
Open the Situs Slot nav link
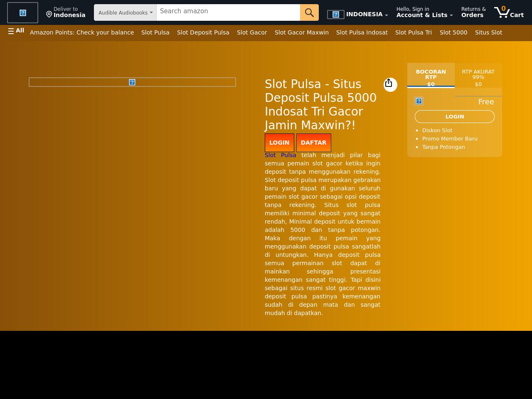coord(488,32)
